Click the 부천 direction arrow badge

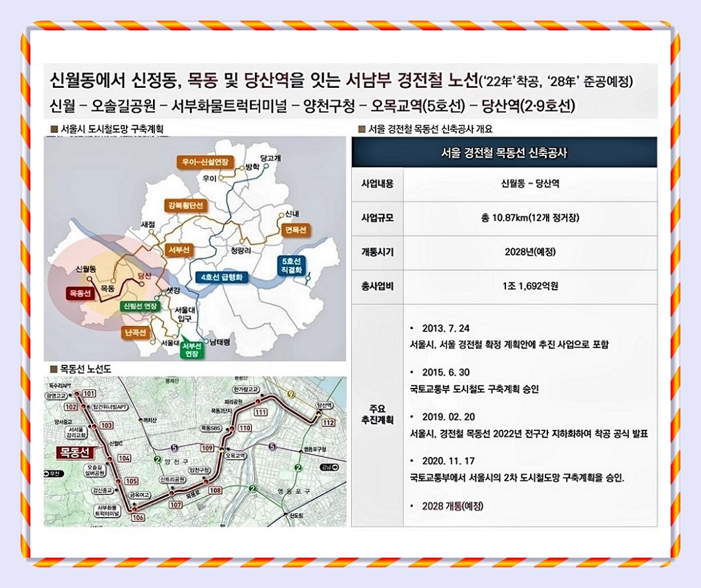point(54,474)
